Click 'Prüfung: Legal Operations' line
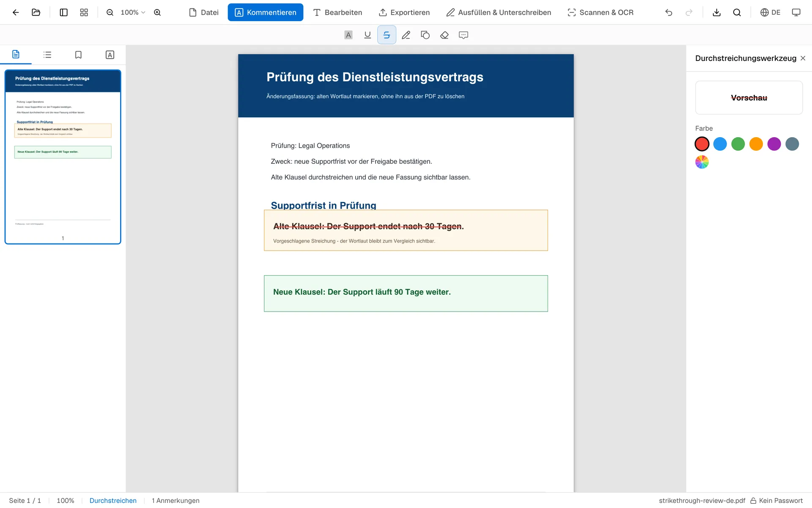 [x=310, y=146]
